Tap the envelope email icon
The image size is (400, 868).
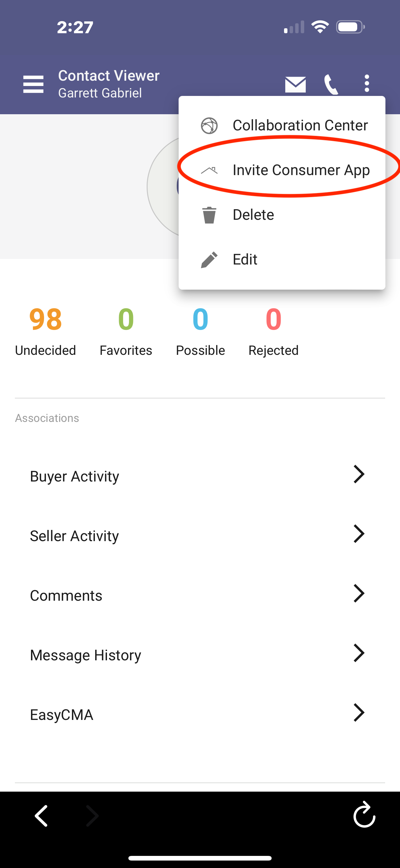pyautogui.click(x=295, y=84)
